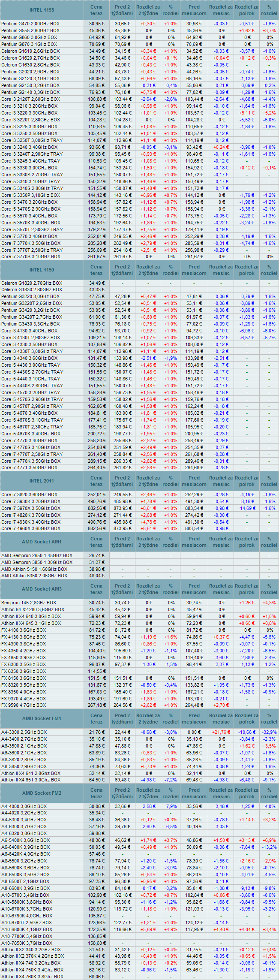This screenshot has width=279, height=980.
Task: Click +5,69 € two-week difference for A10-6800K
Action: [148, 929]
